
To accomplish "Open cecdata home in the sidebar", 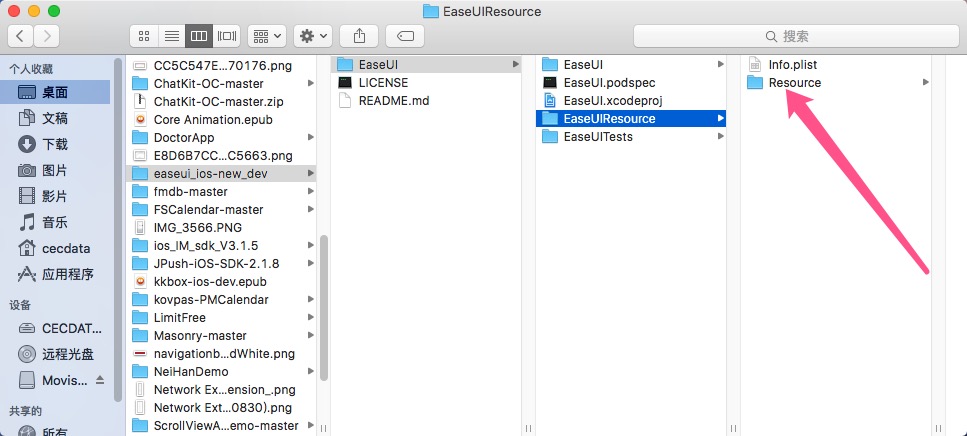I will (56, 249).
